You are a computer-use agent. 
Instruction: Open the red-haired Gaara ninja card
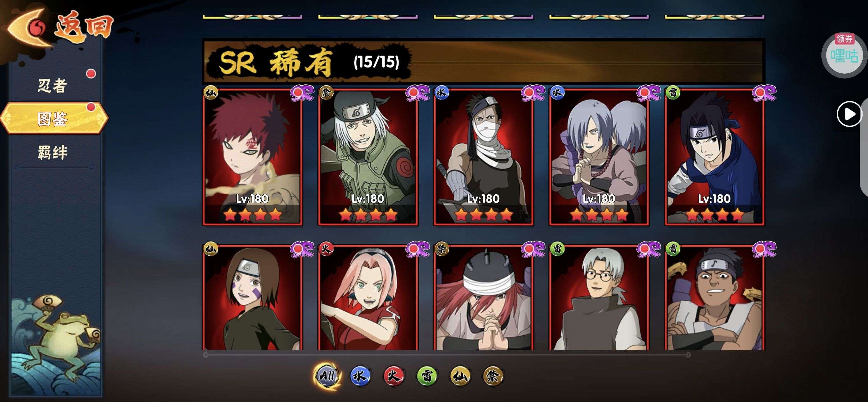pos(252,157)
